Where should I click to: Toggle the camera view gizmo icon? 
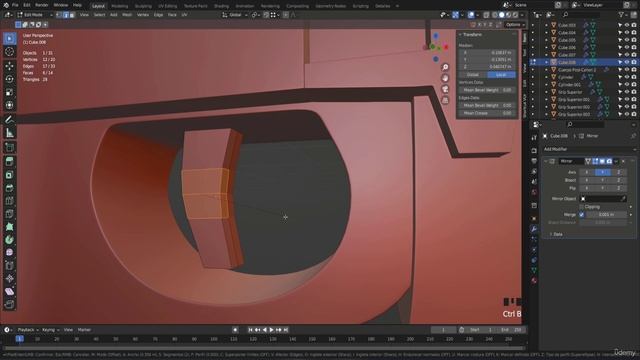coord(445,89)
